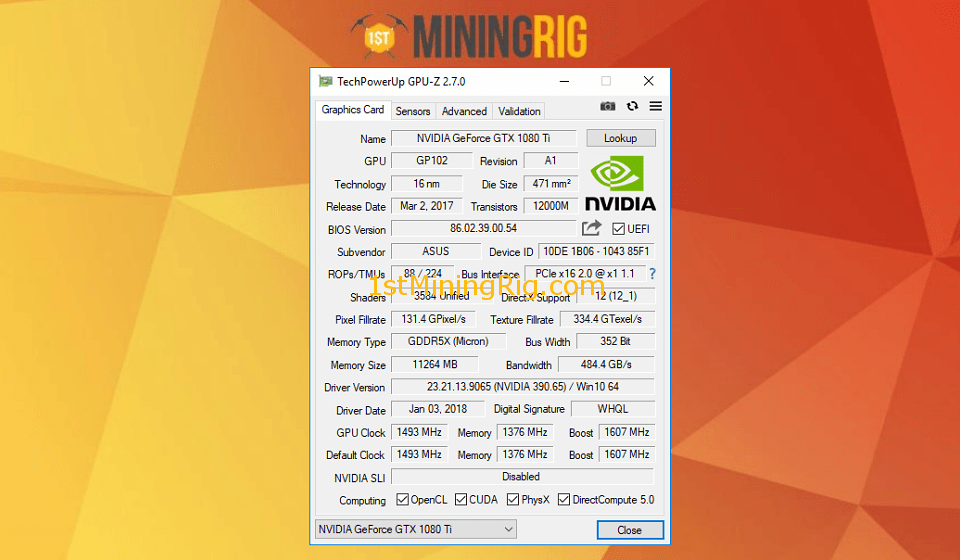Click the Default Clock row Memory 1376 MHz
Screen dimensions: 960x560
(x=525, y=454)
